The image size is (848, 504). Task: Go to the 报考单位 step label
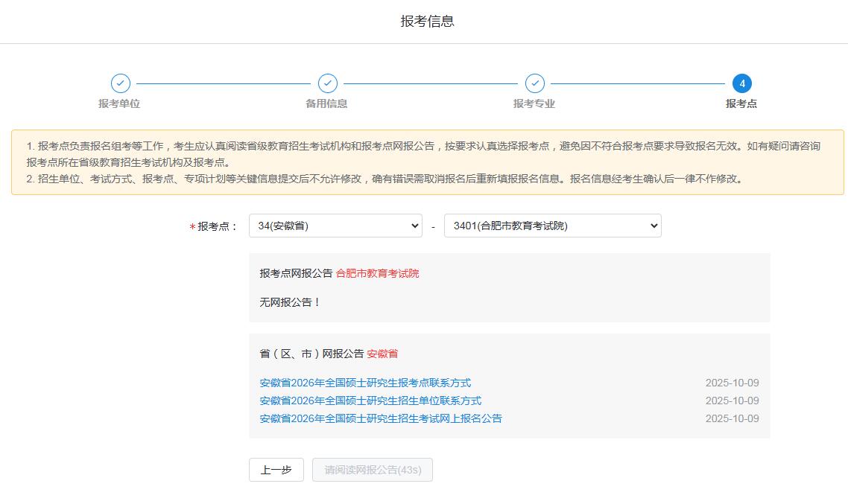[x=119, y=103]
